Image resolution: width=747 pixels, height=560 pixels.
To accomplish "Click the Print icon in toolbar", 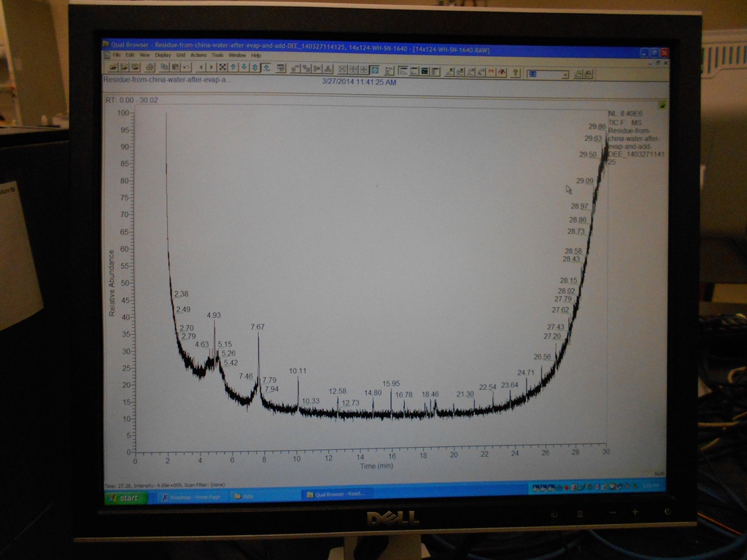I will (150, 67).
